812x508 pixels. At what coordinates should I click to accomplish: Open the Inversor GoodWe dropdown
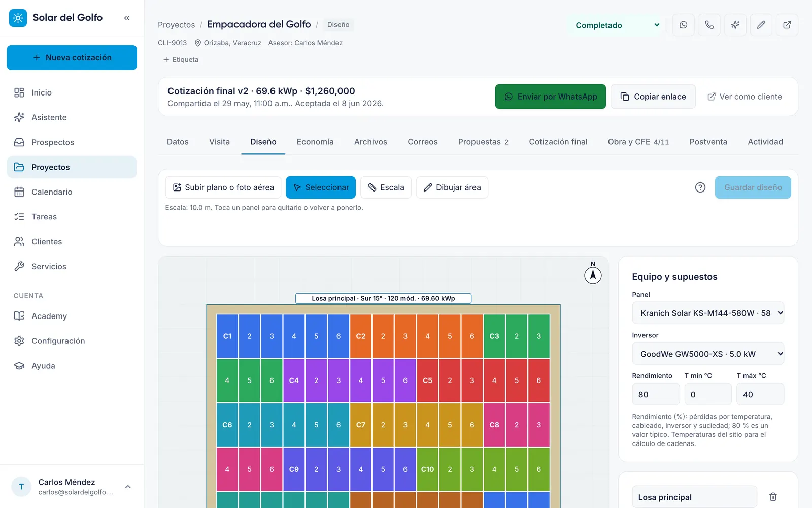(708, 354)
